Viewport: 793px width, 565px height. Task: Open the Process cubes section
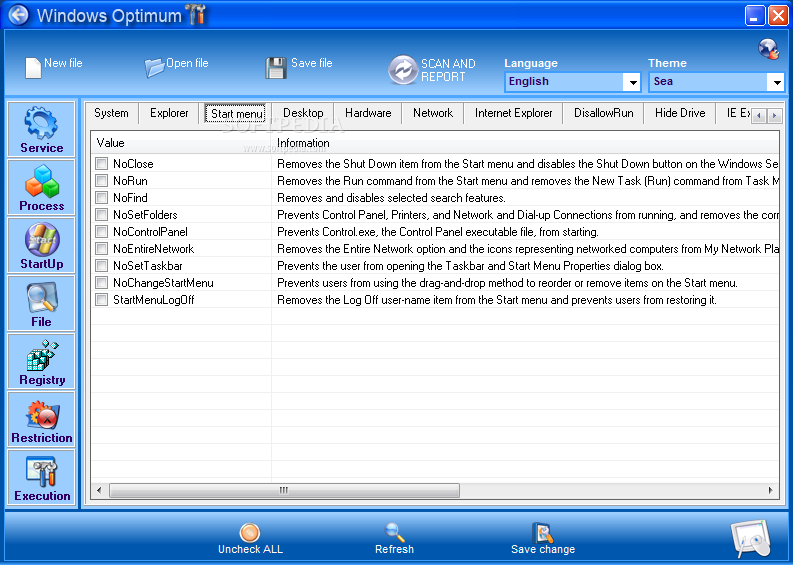pyautogui.click(x=41, y=187)
